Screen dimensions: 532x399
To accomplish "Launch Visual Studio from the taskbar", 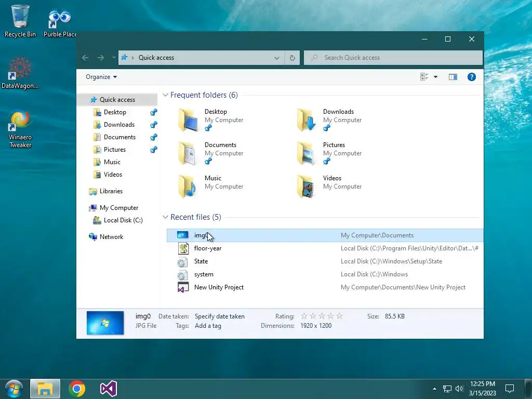I will coord(109,389).
